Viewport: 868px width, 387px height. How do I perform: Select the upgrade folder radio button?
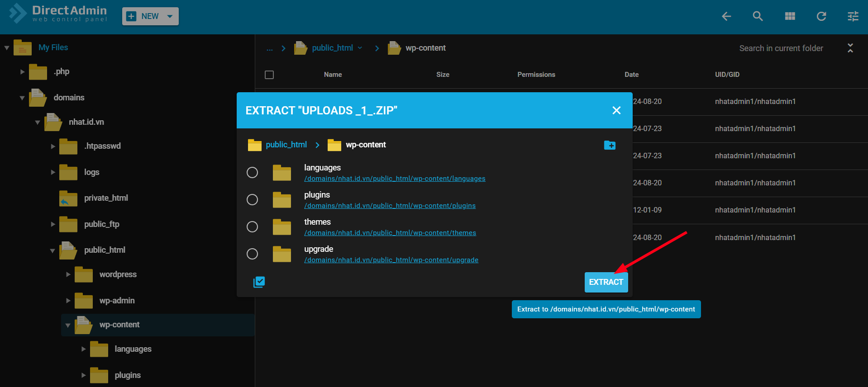point(252,254)
